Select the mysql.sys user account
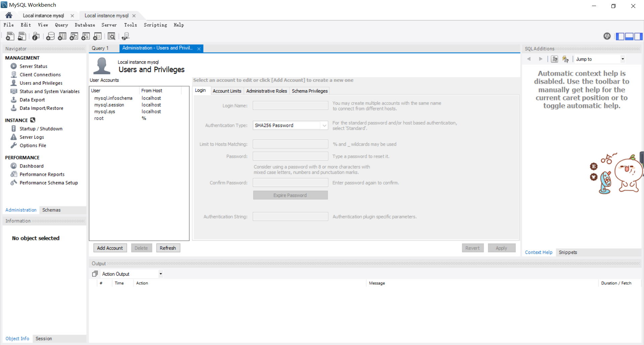Screen dimensions: 644x345 tap(139, 112)
